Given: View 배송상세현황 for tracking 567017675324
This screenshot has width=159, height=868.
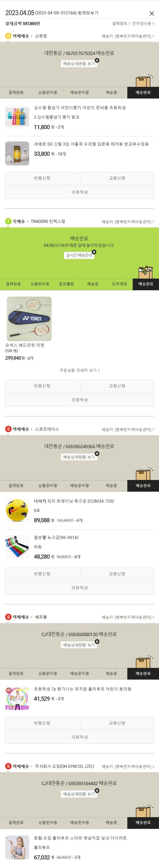Looking at the screenshot, I should (79, 63).
